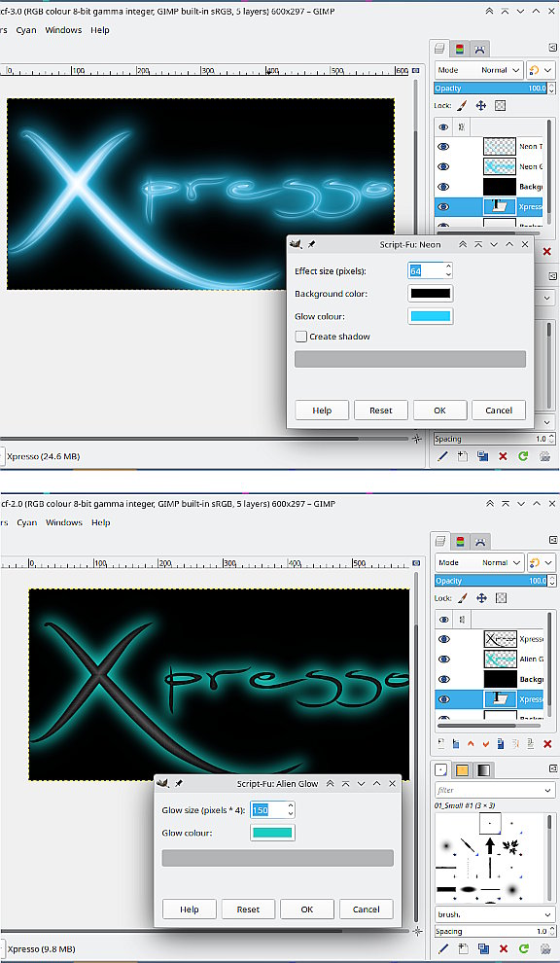Lock pixels with the paintbrush icon in top GIMP window
560x963 pixels.
click(463, 106)
